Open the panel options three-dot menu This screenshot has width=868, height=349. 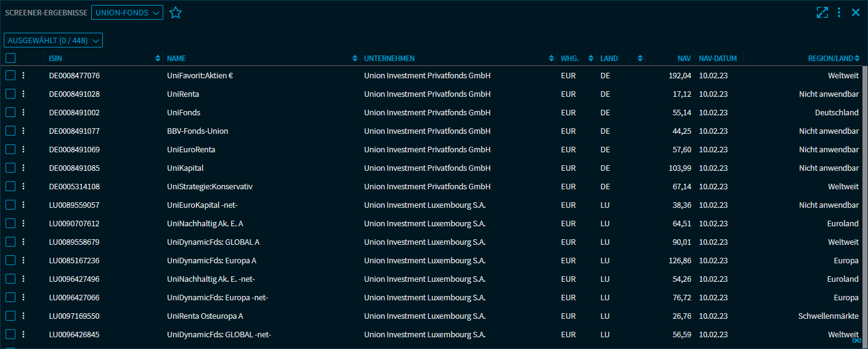839,12
